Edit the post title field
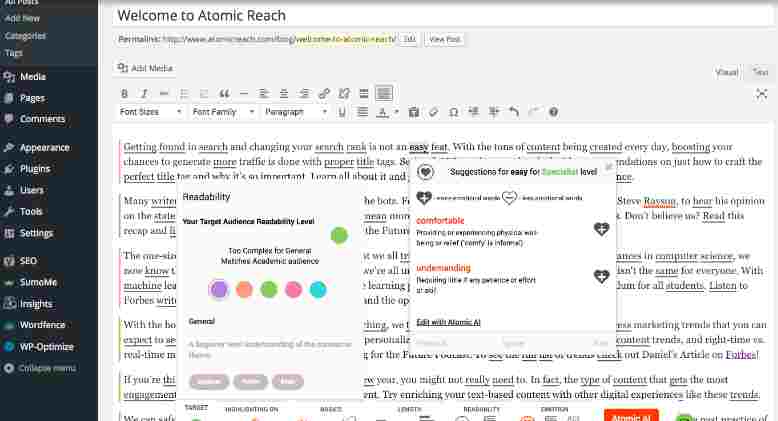 (x=442, y=15)
